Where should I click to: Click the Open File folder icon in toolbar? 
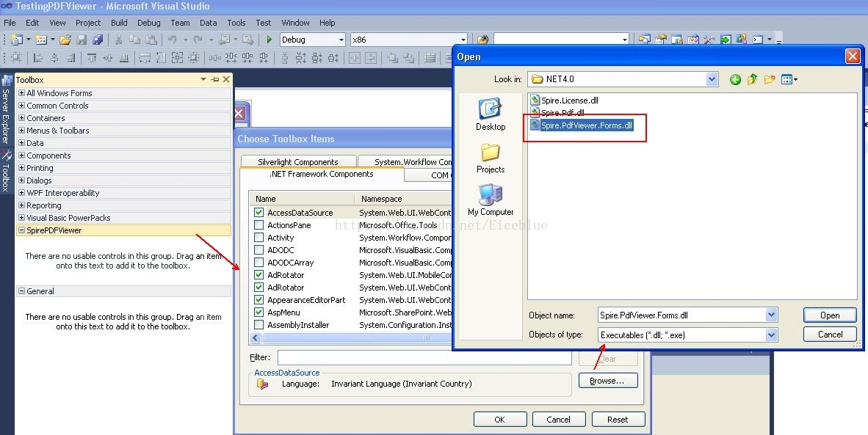pyautogui.click(x=65, y=40)
